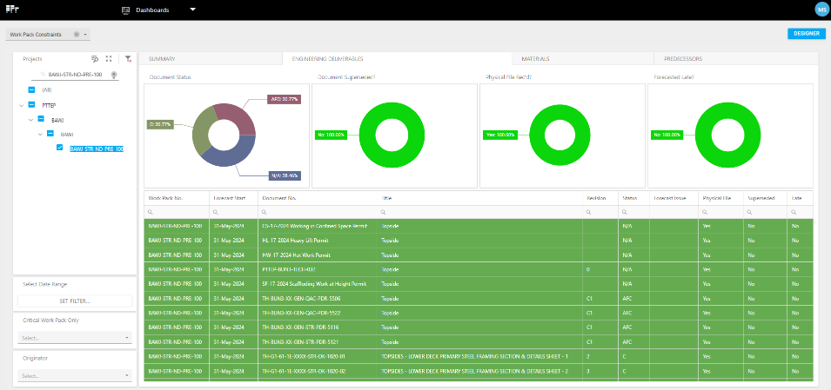The width and height of the screenshot is (831, 390).
Task: Open the Critical Work Pack Only dropdown
Action: pyautogui.click(x=75, y=338)
